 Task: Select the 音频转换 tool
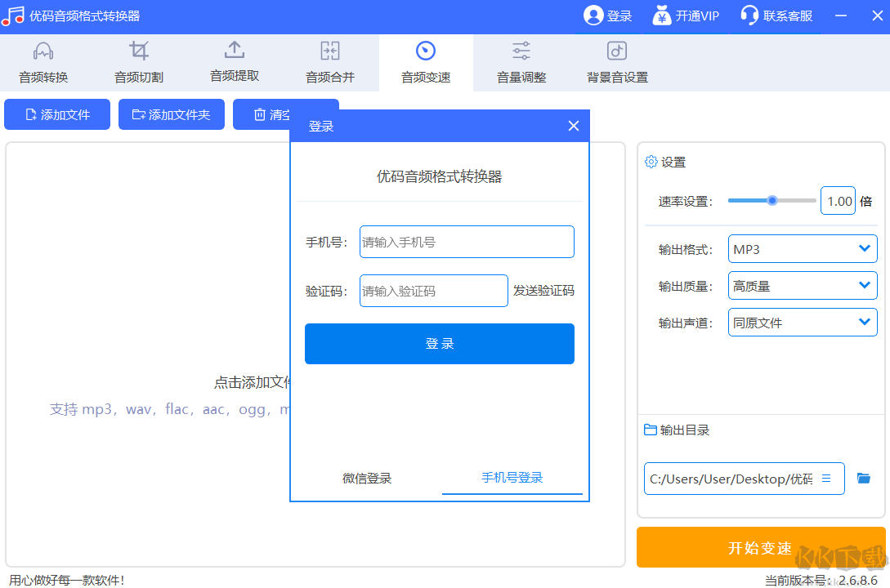click(42, 63)
